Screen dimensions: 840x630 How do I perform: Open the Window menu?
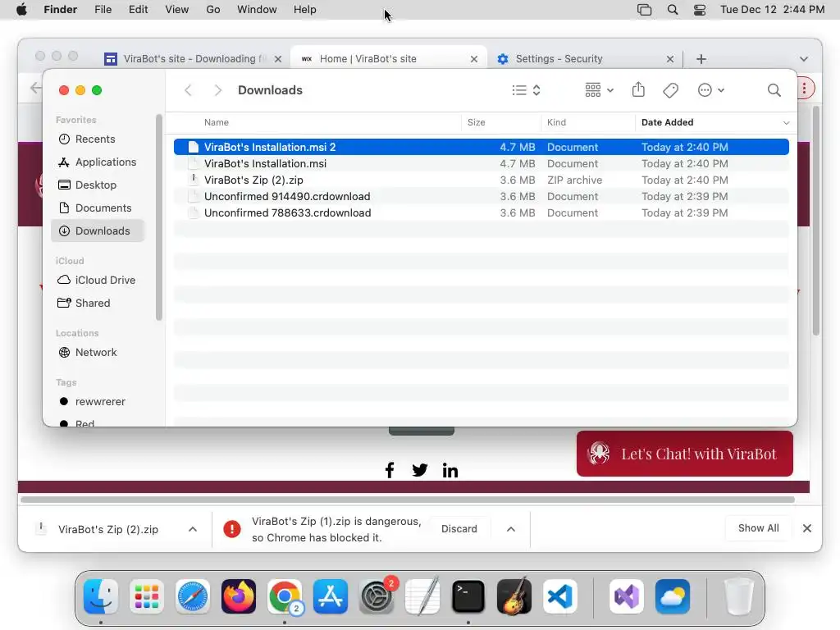[x=257, y=10]
